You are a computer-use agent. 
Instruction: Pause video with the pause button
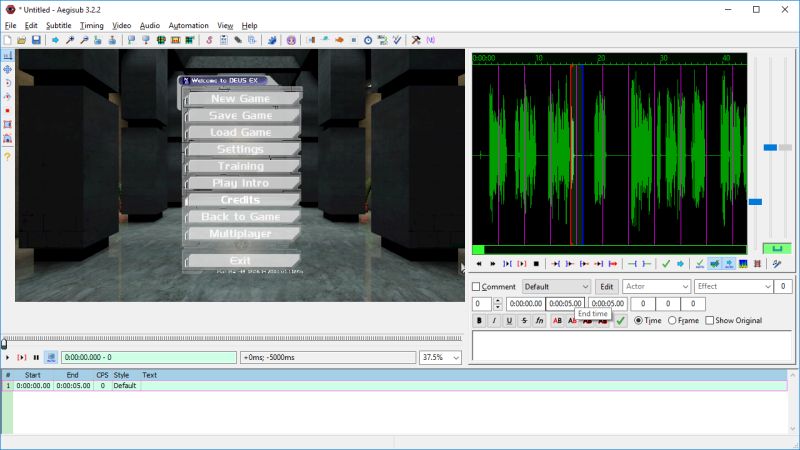click(x=36, y=357)
